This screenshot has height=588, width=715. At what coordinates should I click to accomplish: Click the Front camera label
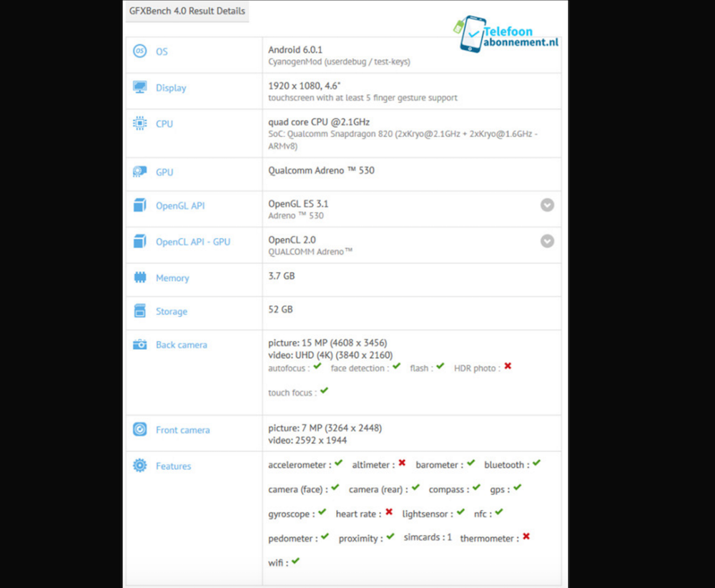[183, 430]
